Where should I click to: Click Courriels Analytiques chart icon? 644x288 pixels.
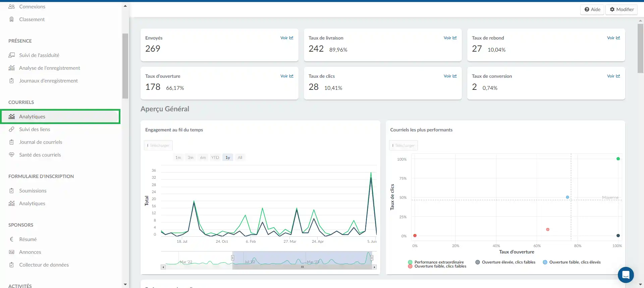(x=11, y=117)
